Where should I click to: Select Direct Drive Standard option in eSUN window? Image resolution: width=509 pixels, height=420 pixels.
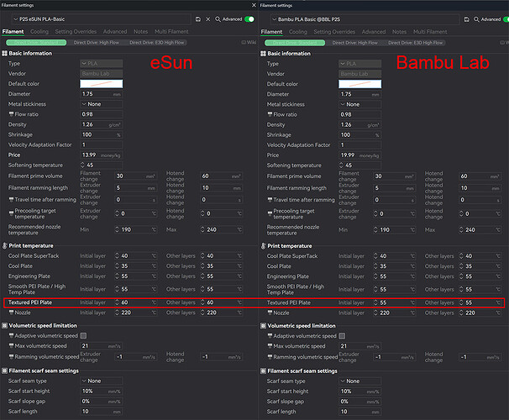point(36,43)
